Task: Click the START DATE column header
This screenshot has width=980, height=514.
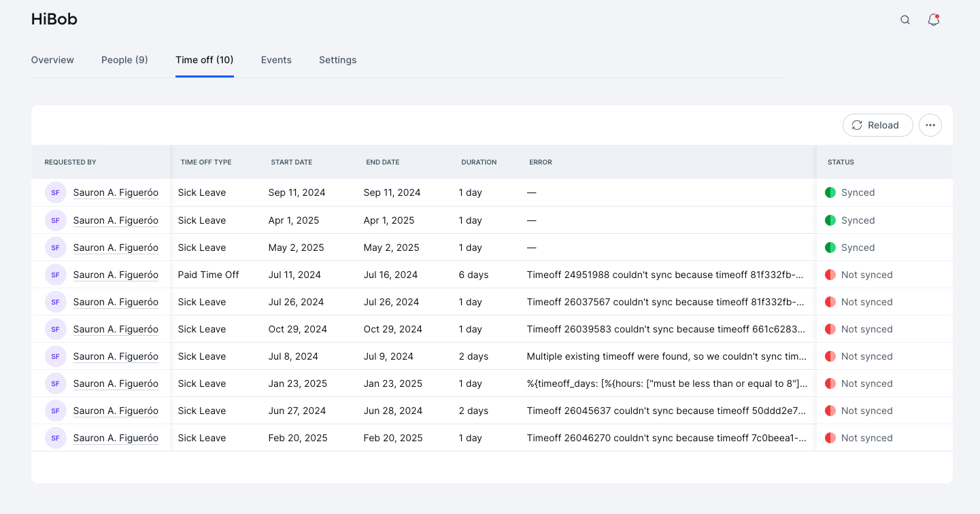Action: [292, 162]
